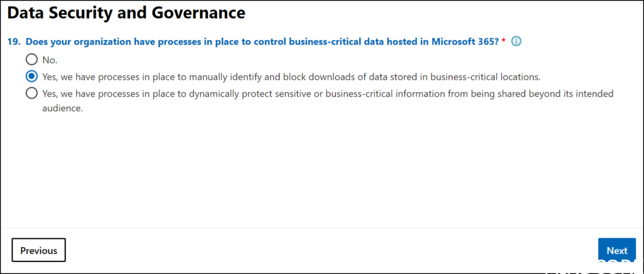This screenshot has height=274, width=644.
Task: Select the "No." radio button
Action: (x=31, y=60)
